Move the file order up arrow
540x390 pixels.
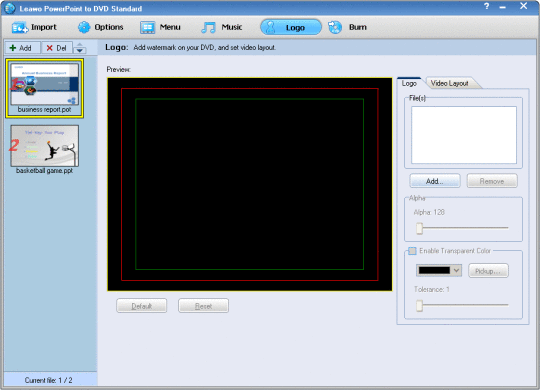[80, 45]
